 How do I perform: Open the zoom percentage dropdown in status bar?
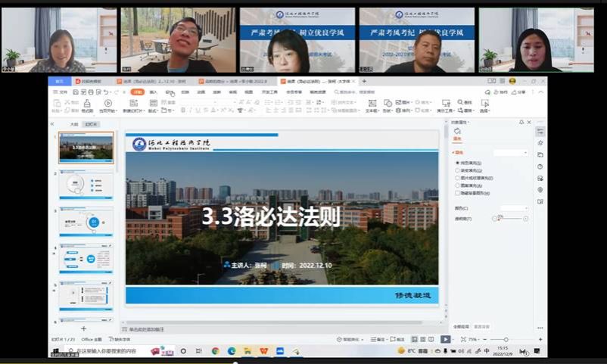tap(474, 340)
